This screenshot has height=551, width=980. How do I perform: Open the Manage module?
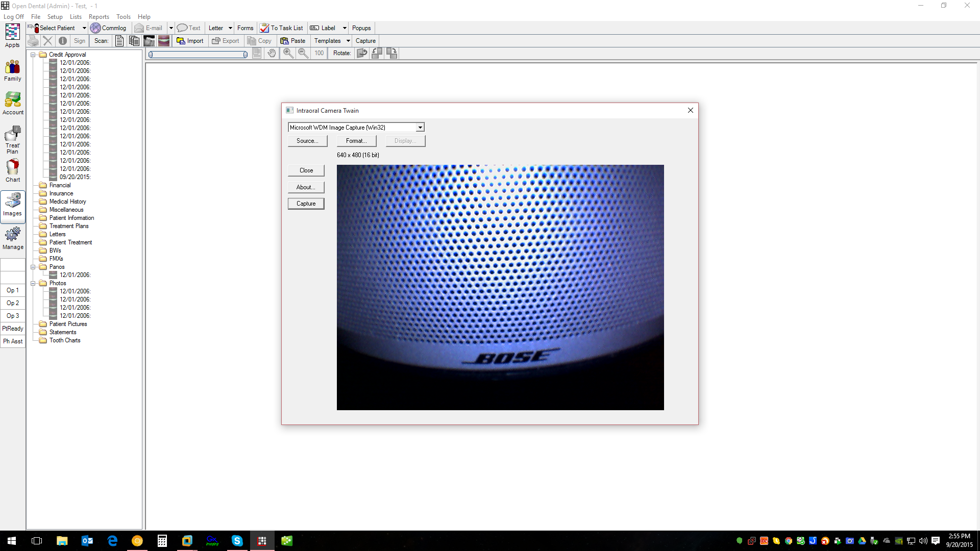(x=13, y=239)
